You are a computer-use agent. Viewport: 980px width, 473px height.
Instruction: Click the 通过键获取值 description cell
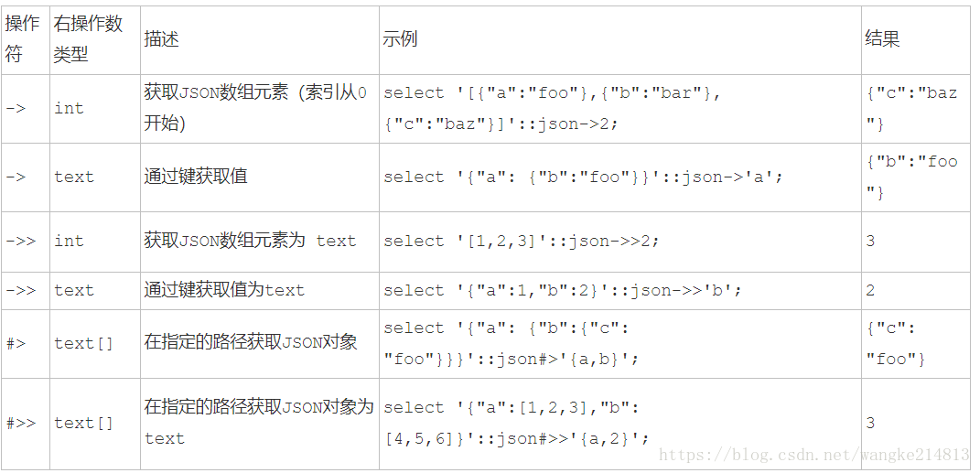196,177
